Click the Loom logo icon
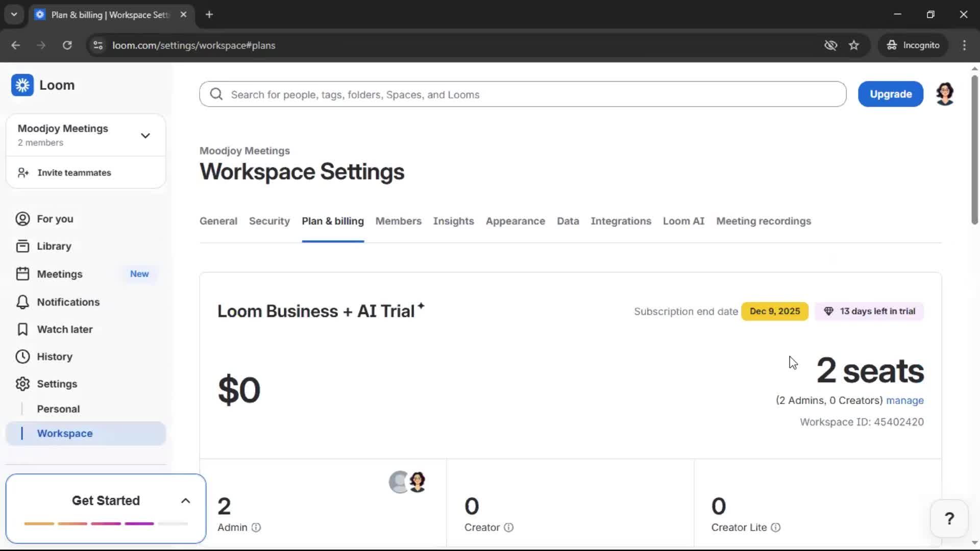The image size is (980, 551). pyautogui.click(x=22, y=85)
